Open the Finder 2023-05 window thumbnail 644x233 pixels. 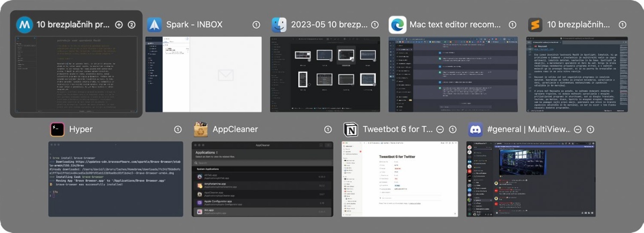(x=325, y=74)
